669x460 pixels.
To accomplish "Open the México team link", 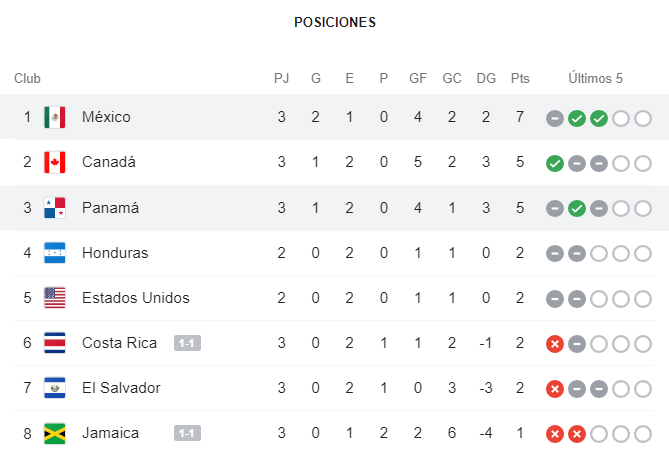I will [x=106, y=117].
